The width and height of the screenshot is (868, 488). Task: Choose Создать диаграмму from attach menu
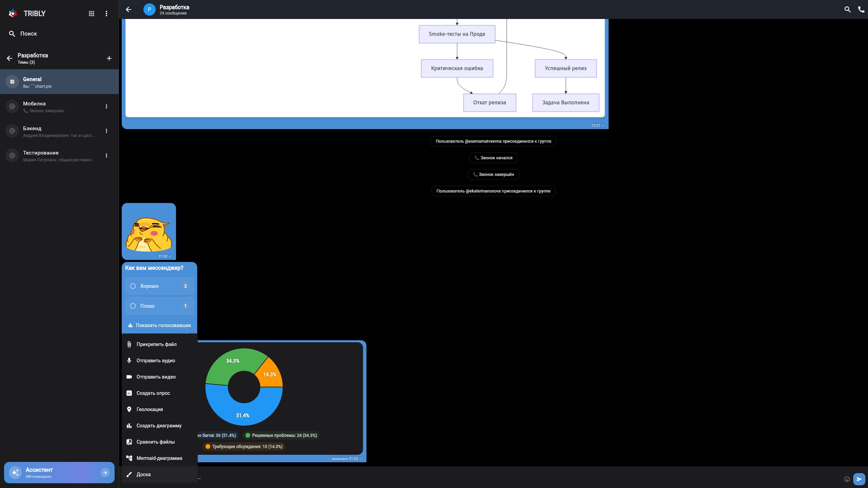159,426
